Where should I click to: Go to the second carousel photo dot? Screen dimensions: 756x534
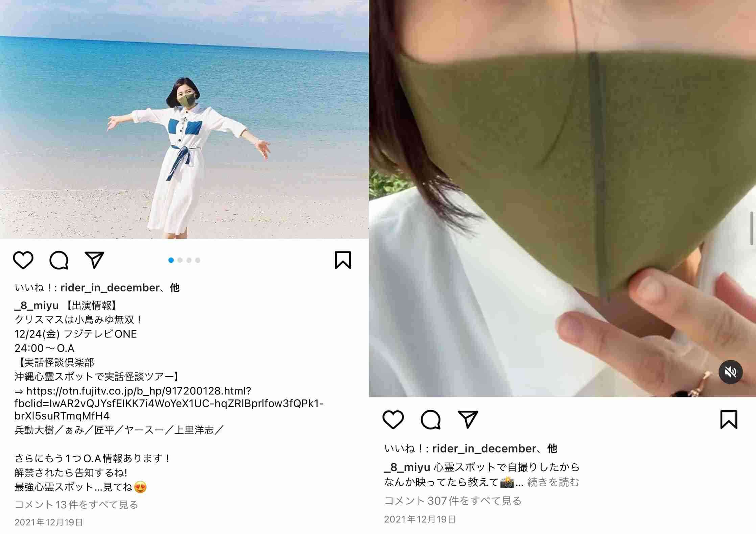tap(180, 260)
